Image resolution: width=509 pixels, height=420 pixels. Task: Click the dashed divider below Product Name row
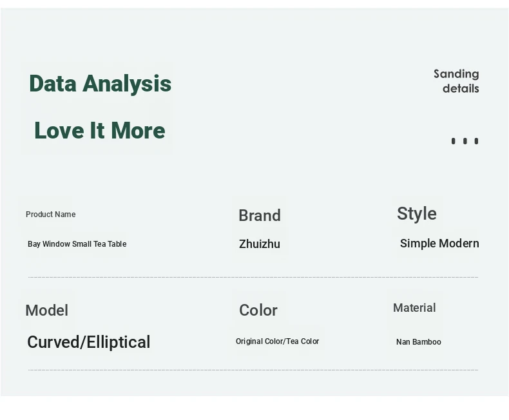253,277
